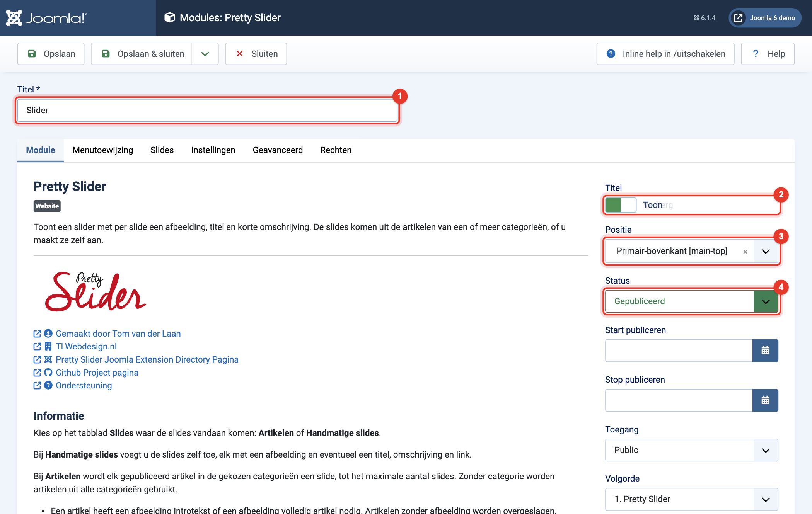Go to the Rechten tab

pyautogui.click(x=336, y=150)
